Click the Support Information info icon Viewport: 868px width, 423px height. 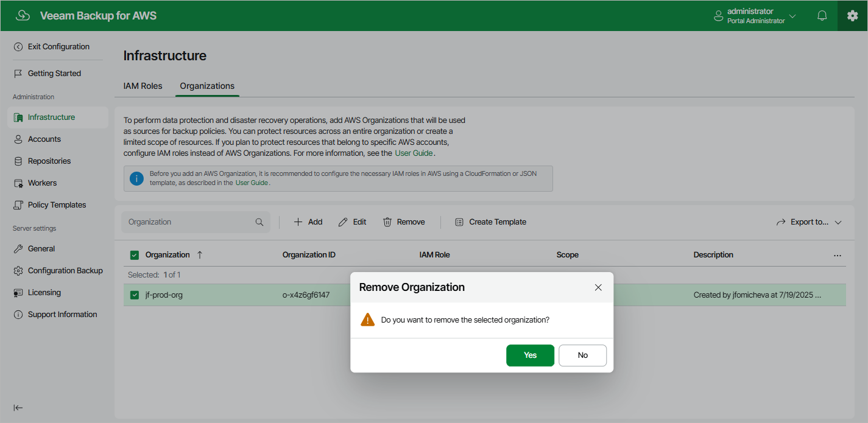[x=18, y=315]
